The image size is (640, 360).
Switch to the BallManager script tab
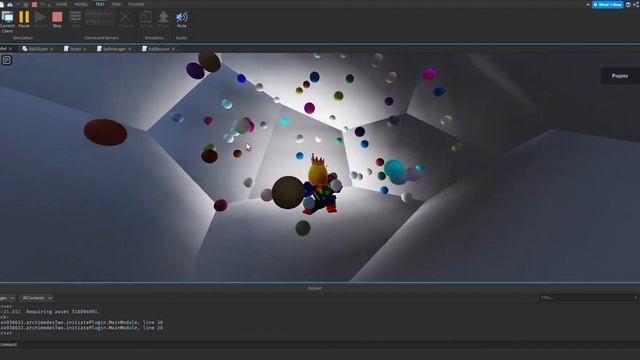(114, 49)
